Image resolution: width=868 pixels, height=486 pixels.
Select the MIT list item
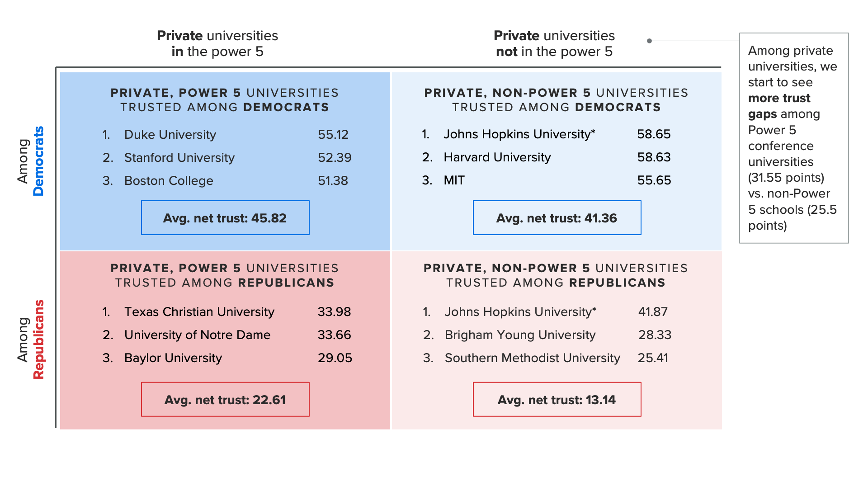pos(454,180)
